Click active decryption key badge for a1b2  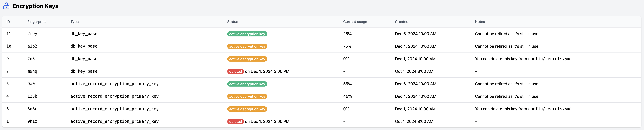pos(247,46)
